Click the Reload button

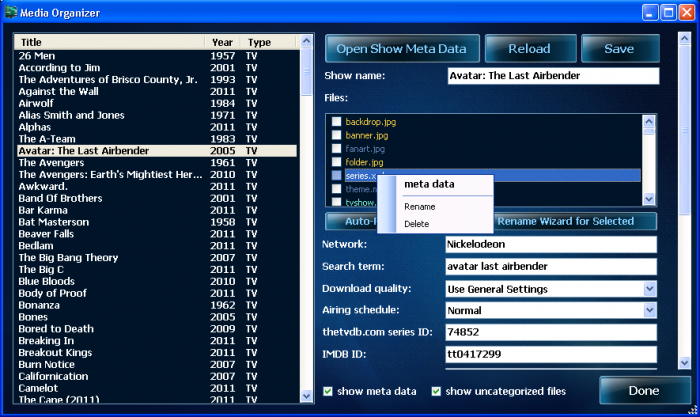[x=530, y=48]
